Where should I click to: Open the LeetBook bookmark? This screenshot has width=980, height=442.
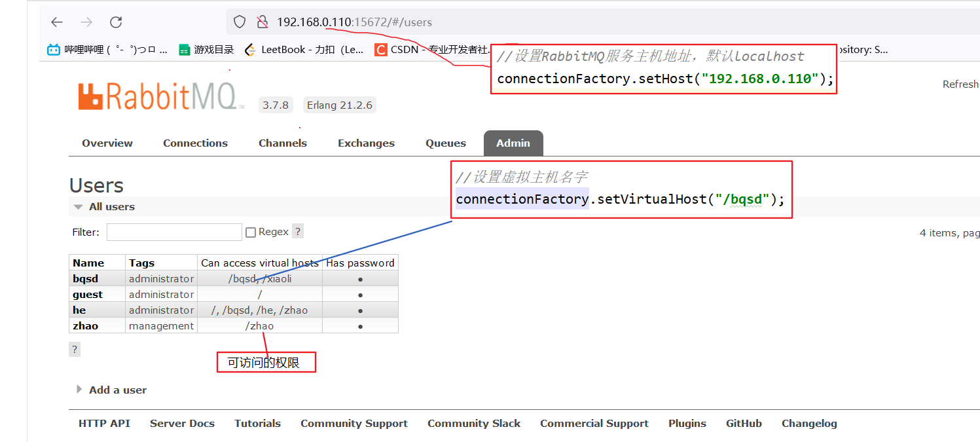click(x=304, y=49)
